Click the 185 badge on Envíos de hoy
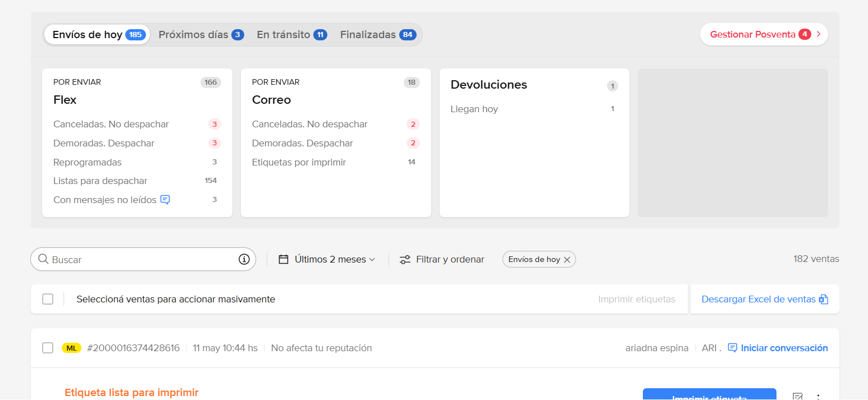The image size is (868, 400). click(x=136, y=35)
